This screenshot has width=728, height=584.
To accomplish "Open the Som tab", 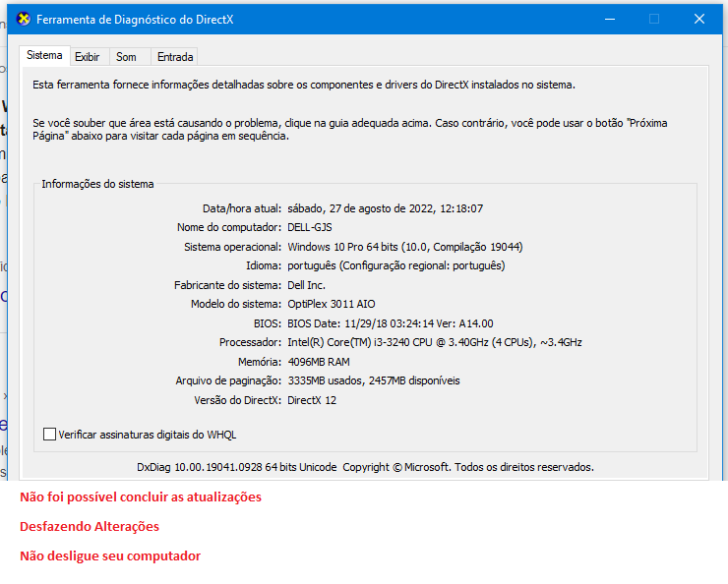I will [126, 57].
